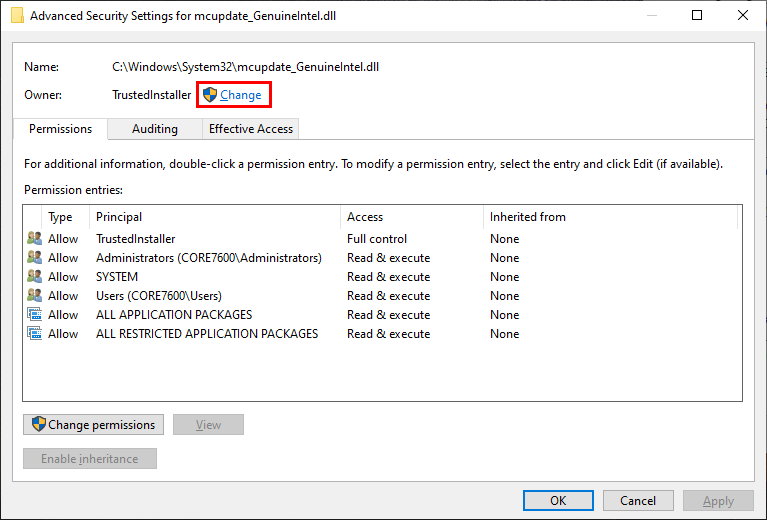The height and width of the screenshot is (520, 767).
Task: Click the user icon of Users entry
Action: (34, 295)
